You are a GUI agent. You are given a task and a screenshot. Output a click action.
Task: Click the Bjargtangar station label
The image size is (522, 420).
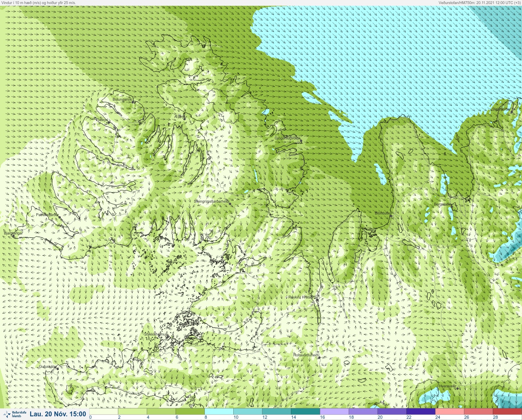pyautogui.click(x=13, y=233)
